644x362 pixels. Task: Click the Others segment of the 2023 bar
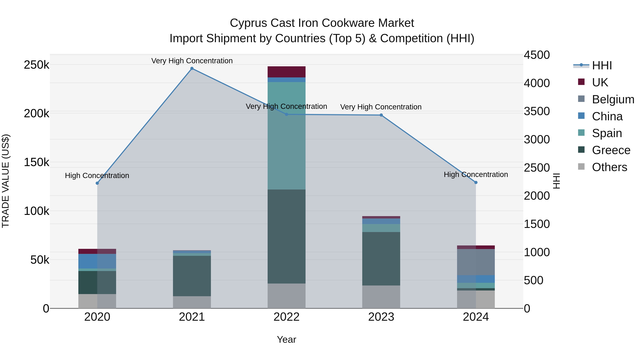point(381,297)
